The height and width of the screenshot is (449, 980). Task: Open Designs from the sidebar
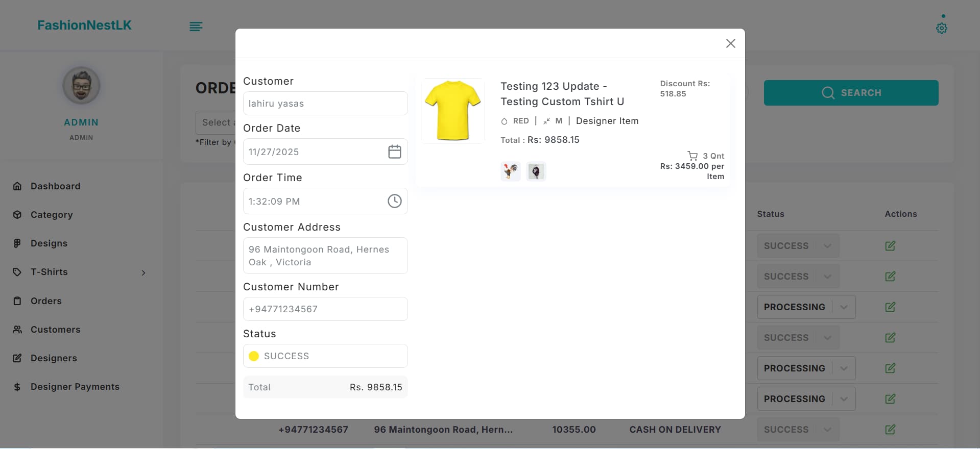(x=49, y=243)
